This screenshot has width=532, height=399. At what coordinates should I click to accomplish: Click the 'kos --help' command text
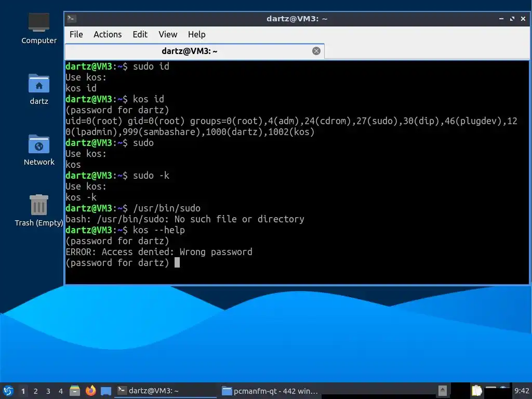point(159,230)
